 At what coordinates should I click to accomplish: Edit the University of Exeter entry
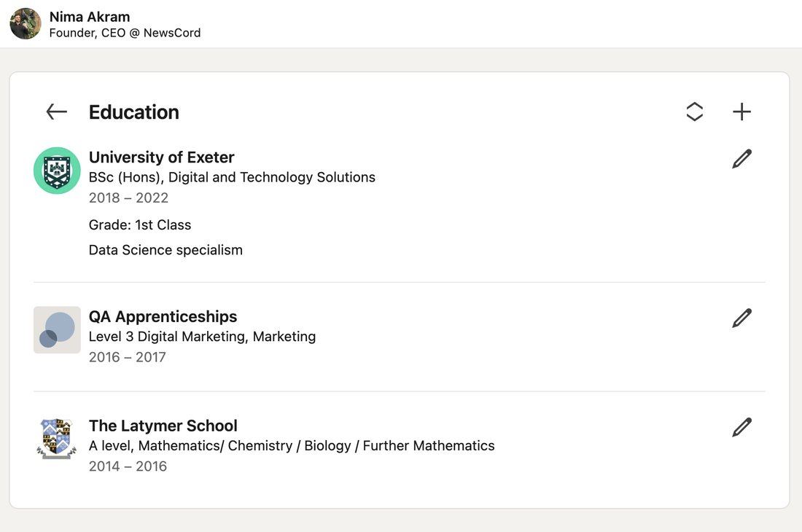pos(741,159)
